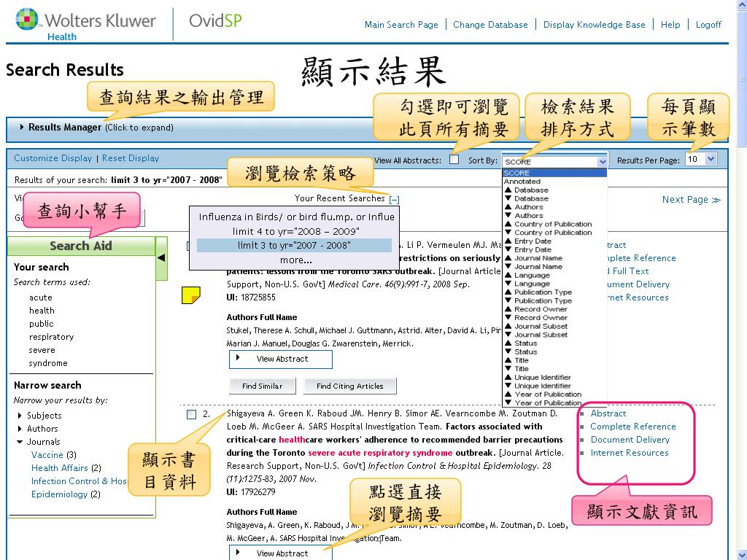Viewport: 747px width, 560px height.
Task: Expand View Abstract for first result
Action: coord(281,359)
